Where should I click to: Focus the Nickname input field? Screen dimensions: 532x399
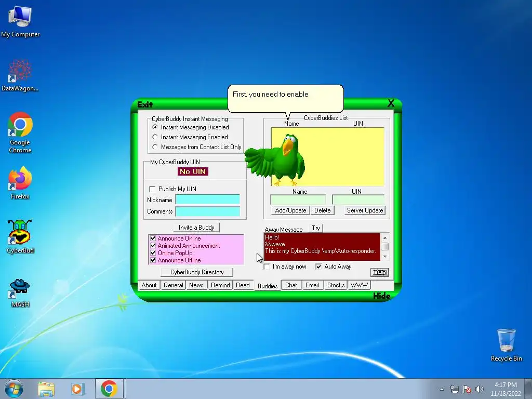coord(207,199)
